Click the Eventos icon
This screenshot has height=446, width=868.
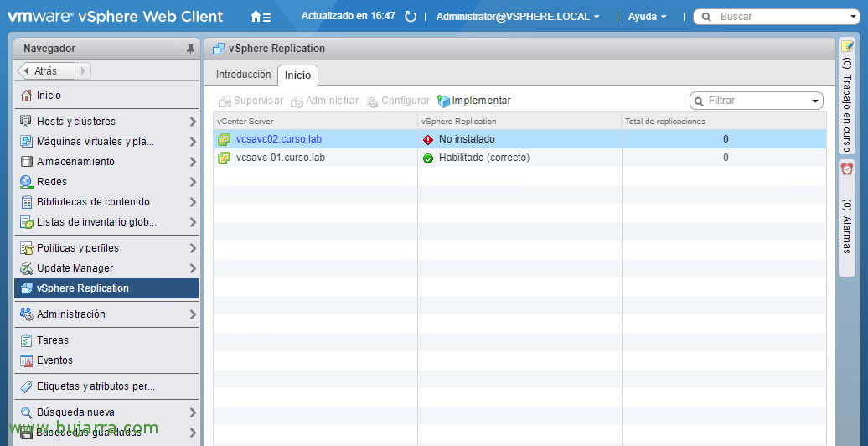coord(26,360)
